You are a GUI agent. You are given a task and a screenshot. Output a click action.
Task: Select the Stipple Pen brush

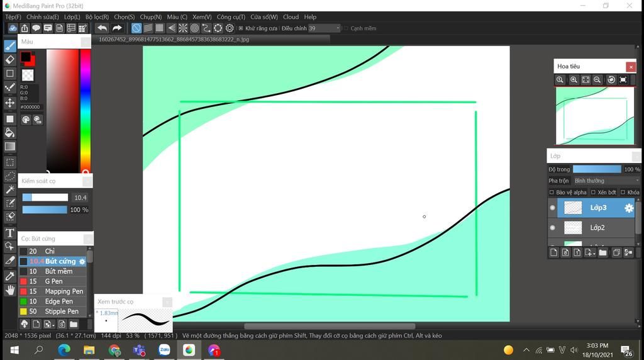tap(53, 312)
